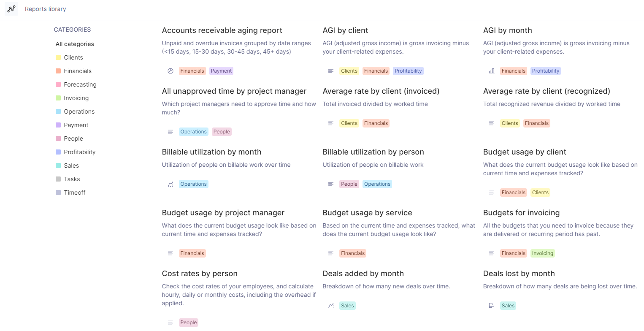The height and width of the screenshot is (331, 644).
Task: Click the line chart icon under Deals added by month
Action: coord(331,306)
